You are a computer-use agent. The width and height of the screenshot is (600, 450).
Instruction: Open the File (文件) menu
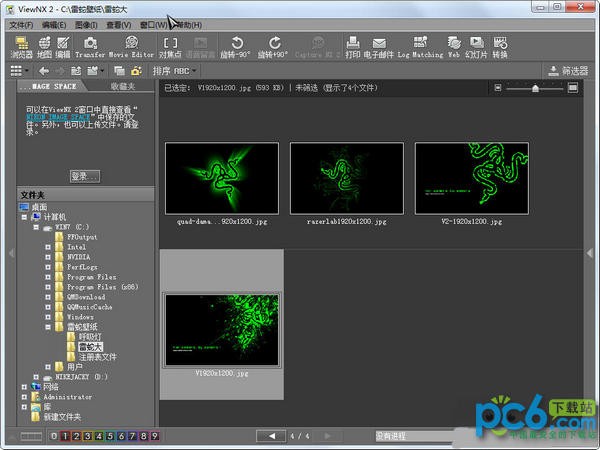click(21, 25)
